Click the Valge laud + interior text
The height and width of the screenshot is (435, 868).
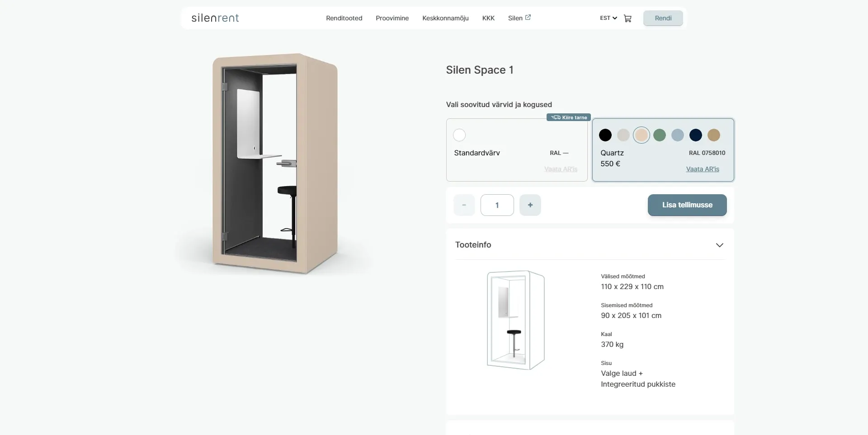(x=622, y=374)
